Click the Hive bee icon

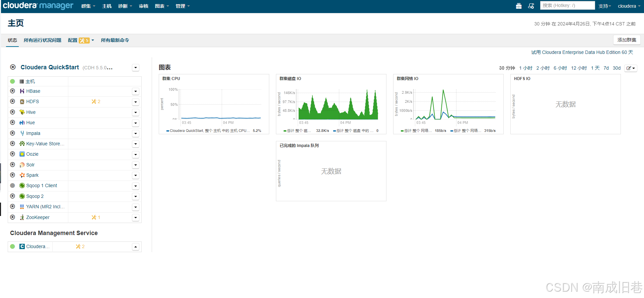pos(22,112)
